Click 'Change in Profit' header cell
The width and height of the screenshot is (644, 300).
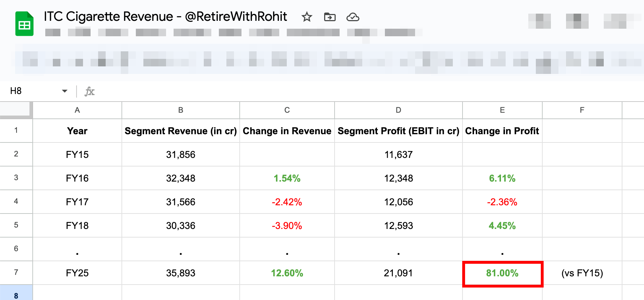pos(502,131)
